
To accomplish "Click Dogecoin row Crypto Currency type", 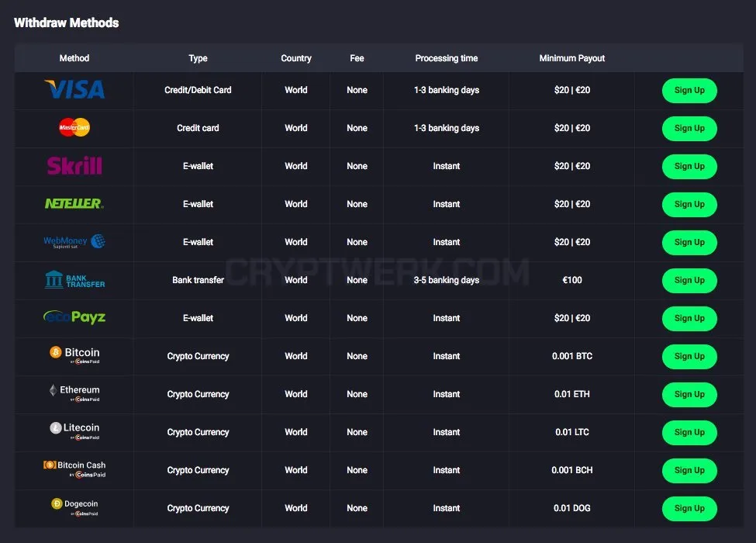I will [x=198, y=508].
